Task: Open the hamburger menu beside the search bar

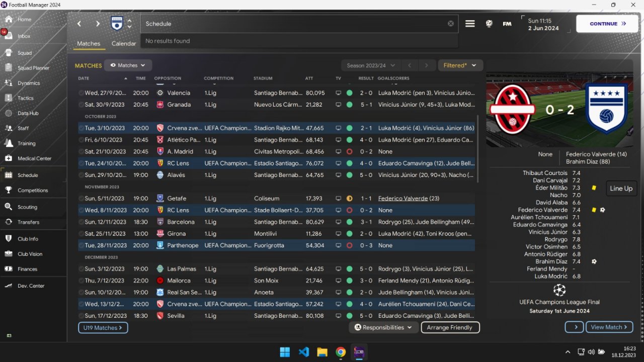Action: pyautogui.click(x=470, y=24)
